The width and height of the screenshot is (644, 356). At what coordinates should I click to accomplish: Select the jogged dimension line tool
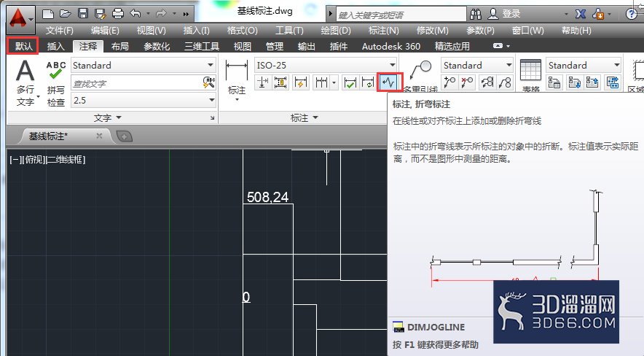[x=389, y=82]
